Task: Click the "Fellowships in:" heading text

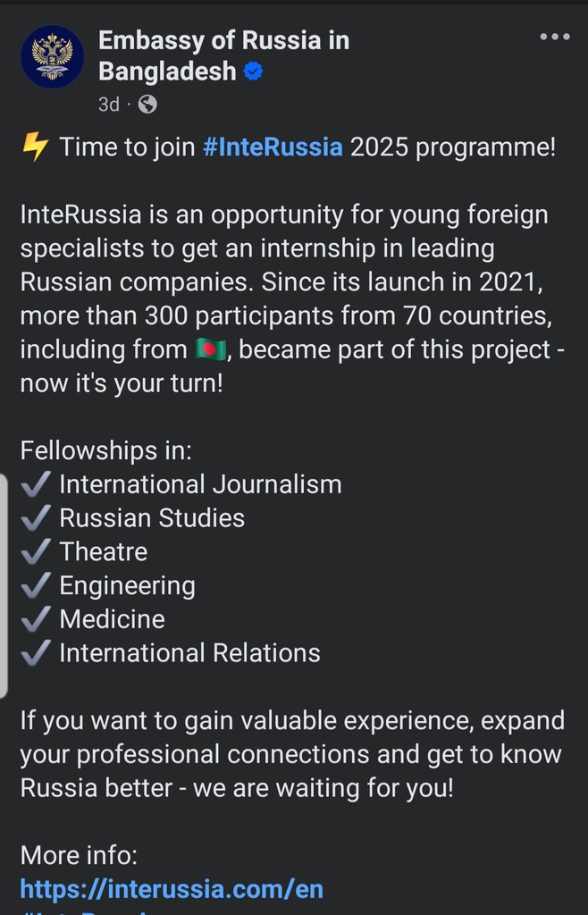Action: 106,450
